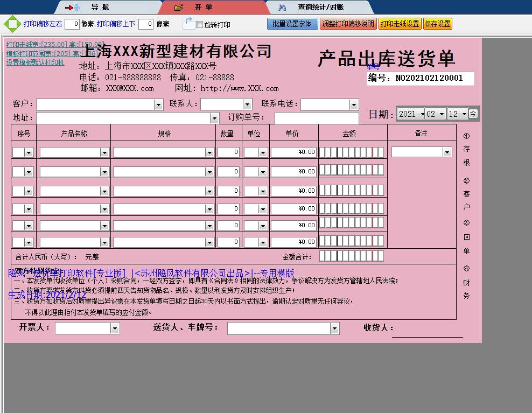Click the binoculars icon on query tab
The width and height of the screenshot is (532, 413).
[x=282, y=8]
